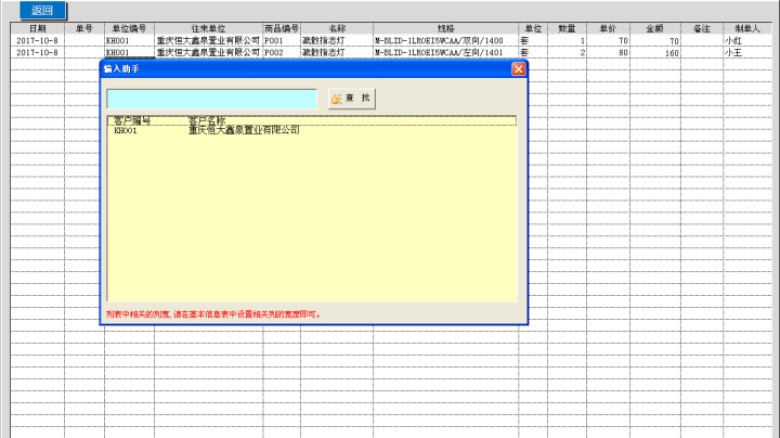Click the 单位编号 column header
This screenshot has height=438, width=780.
(x=129, y=28)
